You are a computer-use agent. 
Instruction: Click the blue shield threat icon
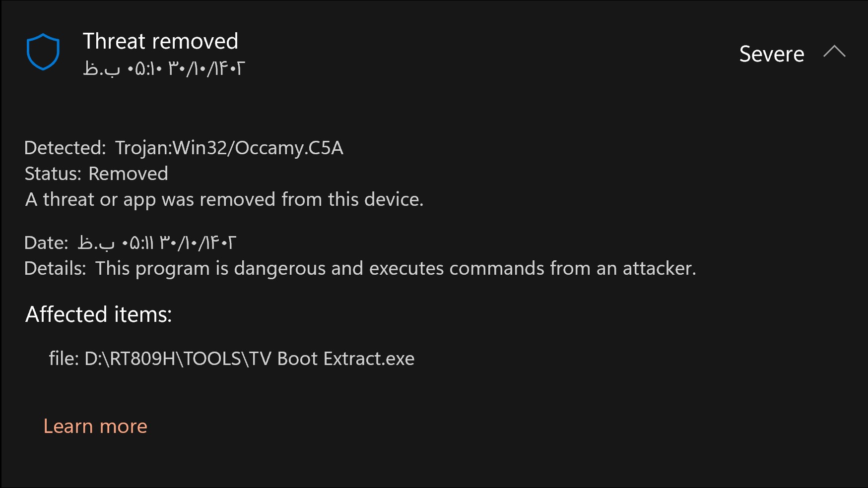tap(43, 52)
